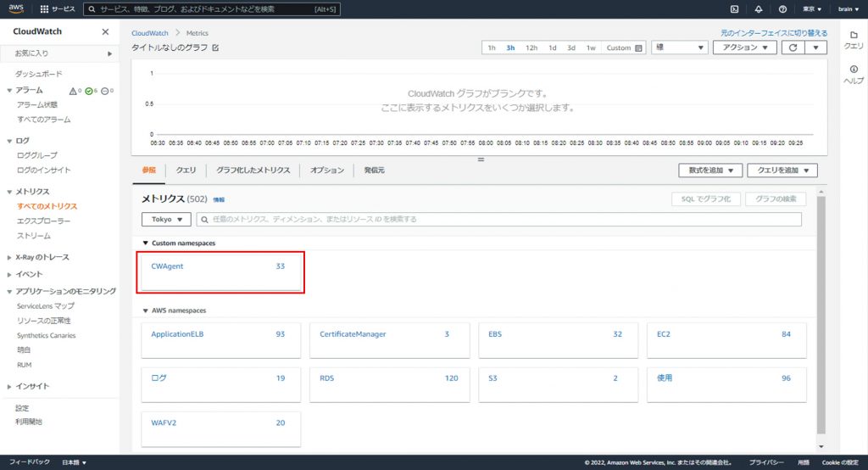The image size is (868, 470).
Task: Collapse アプリケーションのモニタリング section
Action: click(x=9, y=292)
